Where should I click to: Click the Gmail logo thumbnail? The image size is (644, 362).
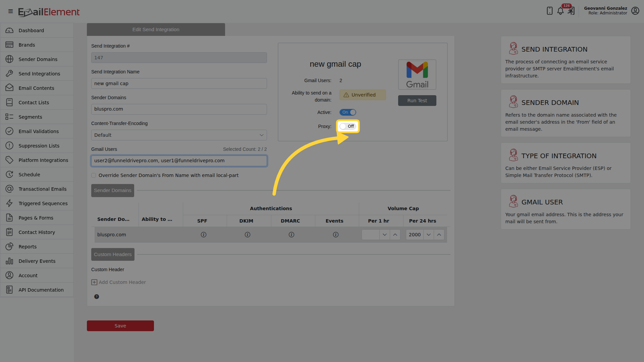click(417, 74)
